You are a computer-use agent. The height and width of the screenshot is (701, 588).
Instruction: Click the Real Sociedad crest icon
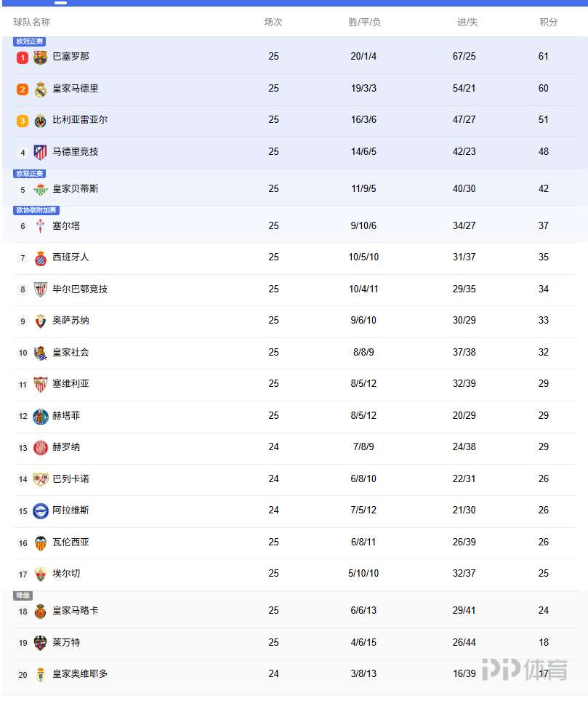(x=41, y=353)
